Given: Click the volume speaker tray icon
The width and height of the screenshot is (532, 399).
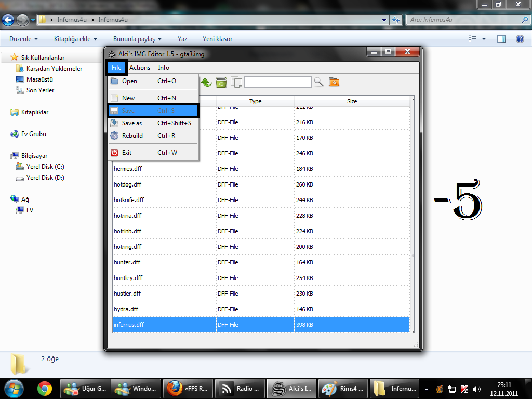Looking at the screenshot, I should (477, 389).
